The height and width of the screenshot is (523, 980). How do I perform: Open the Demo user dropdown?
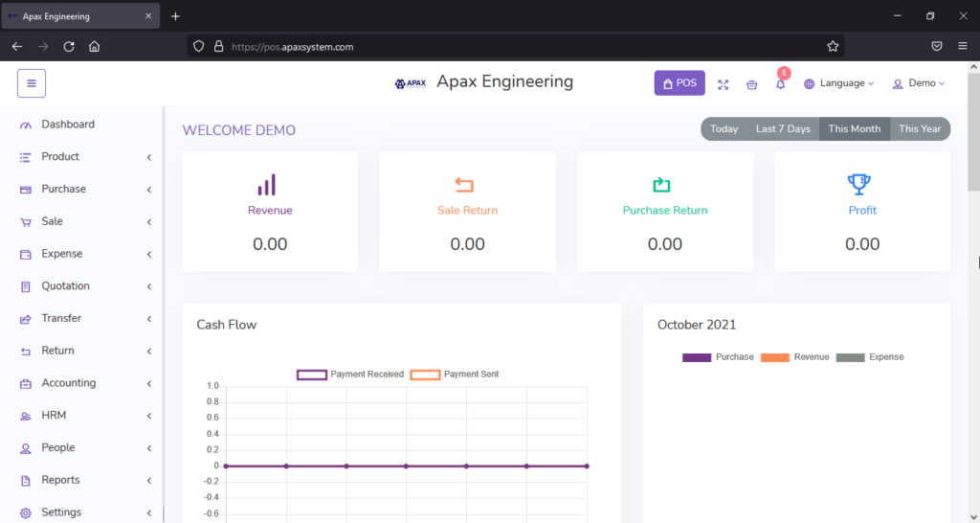point(919,83)
